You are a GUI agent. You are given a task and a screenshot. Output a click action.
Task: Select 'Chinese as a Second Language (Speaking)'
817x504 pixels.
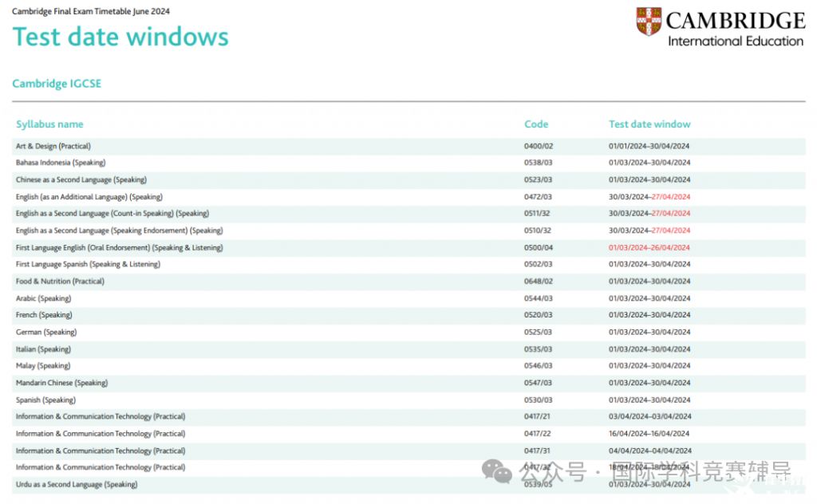81,179
